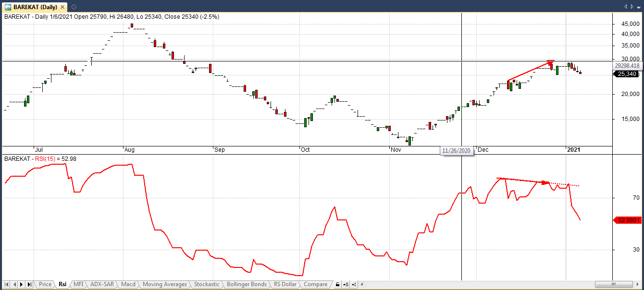Viewport: 644px width, 290px height.
Task: Jump to first chart sheet arrow
Action: pos(7,285)
